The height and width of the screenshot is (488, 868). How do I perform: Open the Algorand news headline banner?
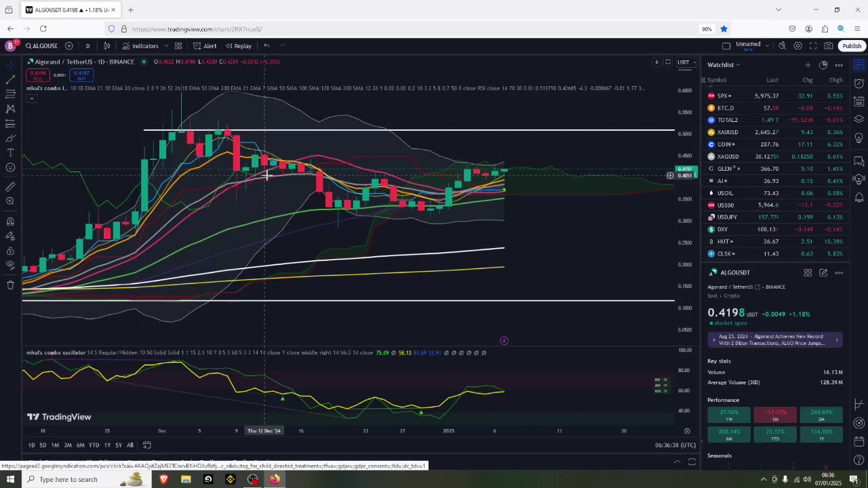tap(775, 340)
